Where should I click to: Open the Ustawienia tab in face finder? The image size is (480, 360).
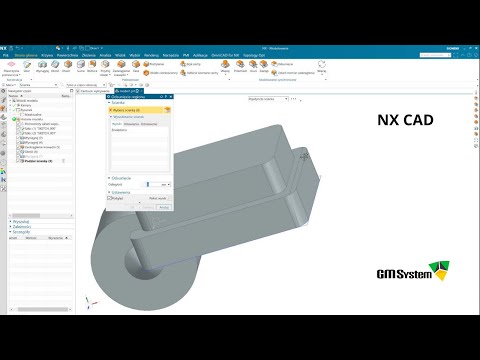click(131, 124)
